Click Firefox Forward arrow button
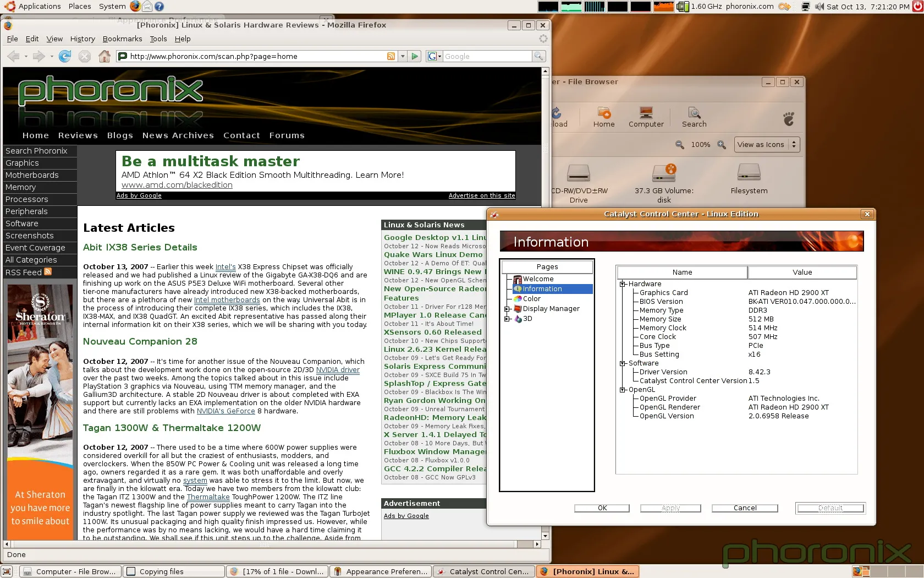924x578 pixels. pos(38,56)
